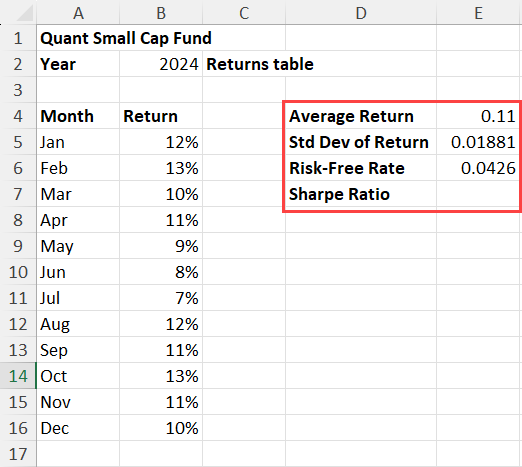Select column C header
522x467 pixels.
[x=244, y=13]
